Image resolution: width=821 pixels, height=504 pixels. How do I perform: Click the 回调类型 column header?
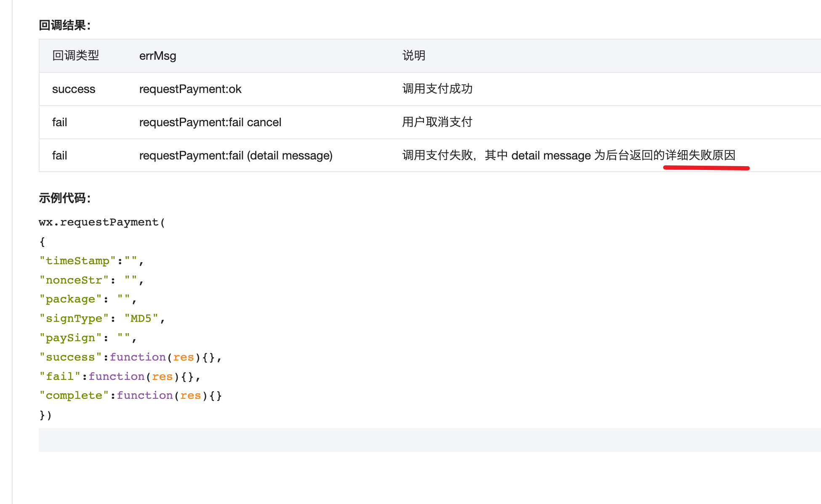75,56
